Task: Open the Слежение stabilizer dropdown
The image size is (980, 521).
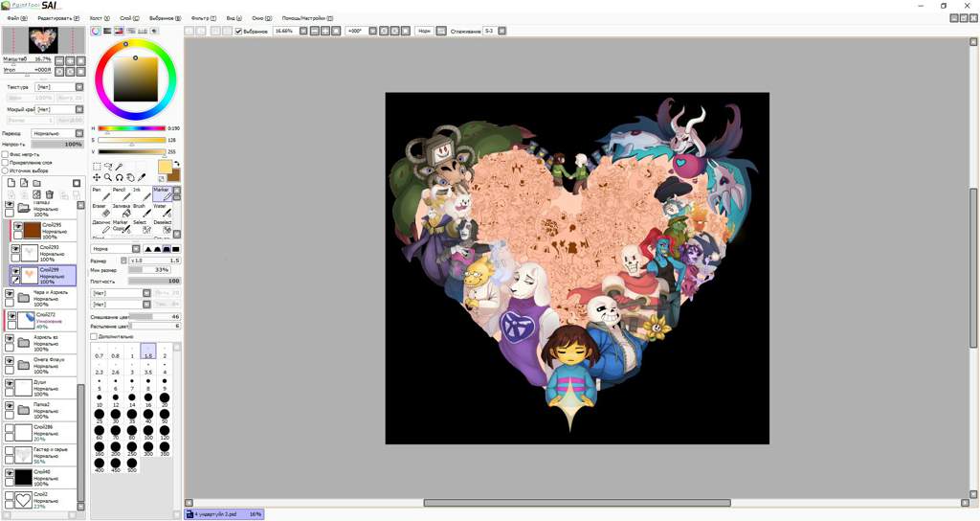Action: tap(501, 31)
